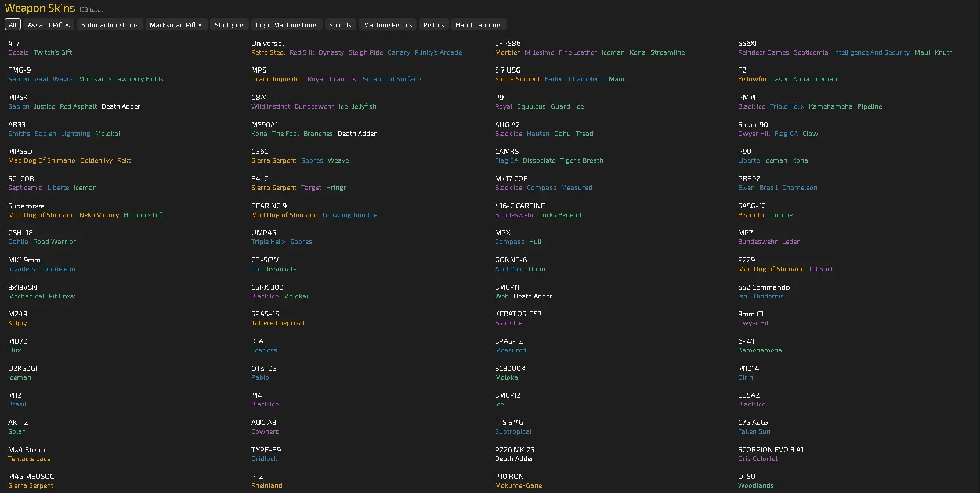The image size is (980, 493).
Task: Switch to the Submachine Guns tab
Action: tap(110, 25)
